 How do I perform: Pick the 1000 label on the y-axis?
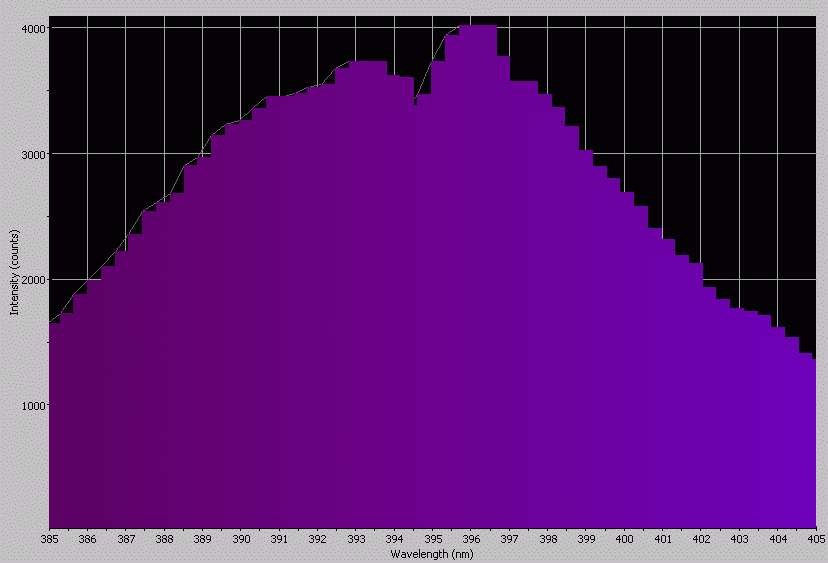click(x=33, y=406)
